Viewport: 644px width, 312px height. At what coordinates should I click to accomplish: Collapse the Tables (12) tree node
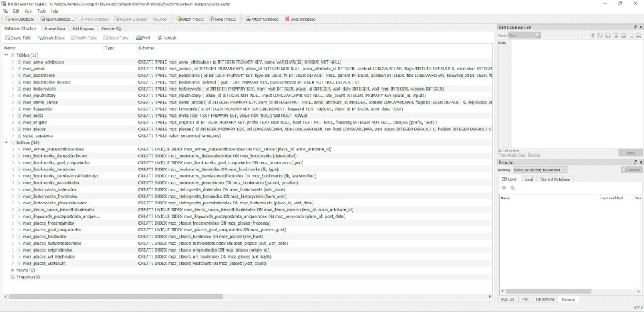click(6, 55)
